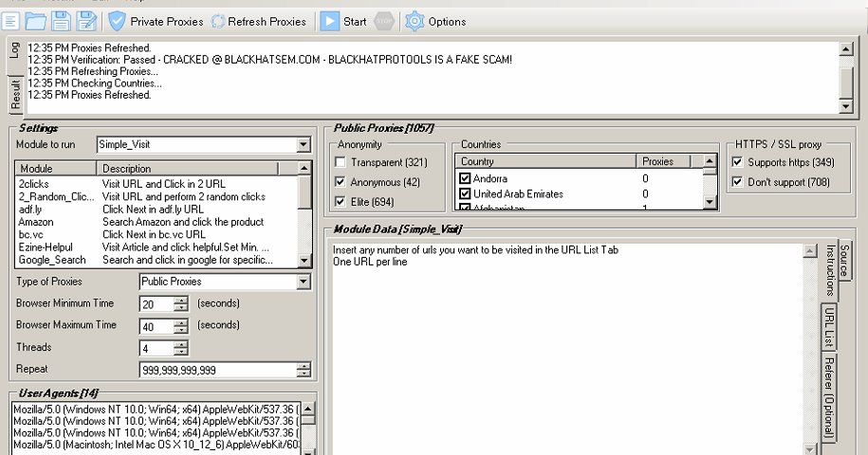The height and width of the screenshot is (455, 868).
Task: Uncheck the Elite (694) checkbox
Action: click(x=341, y=202)
